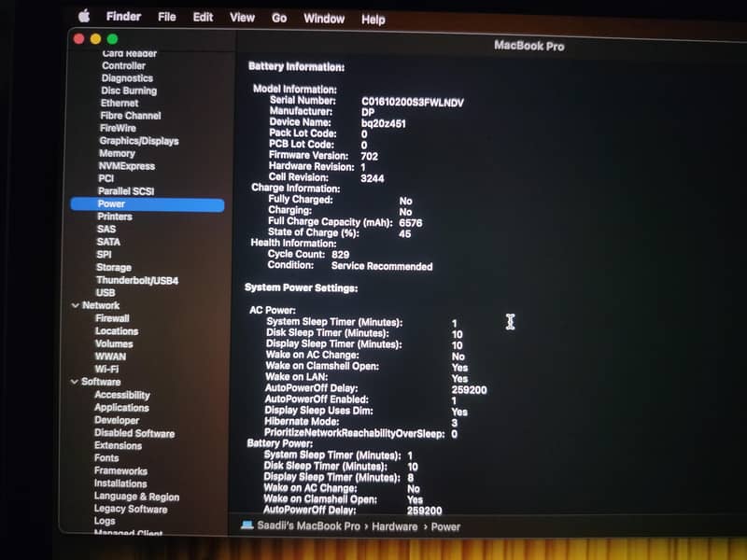Open the Finder menu
This screenshot has height=560, width=747.
click(123, 17)
